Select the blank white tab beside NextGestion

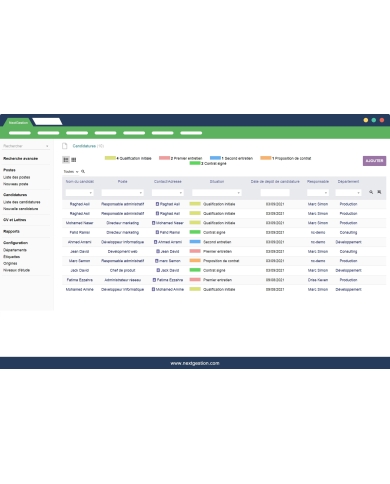47,122
